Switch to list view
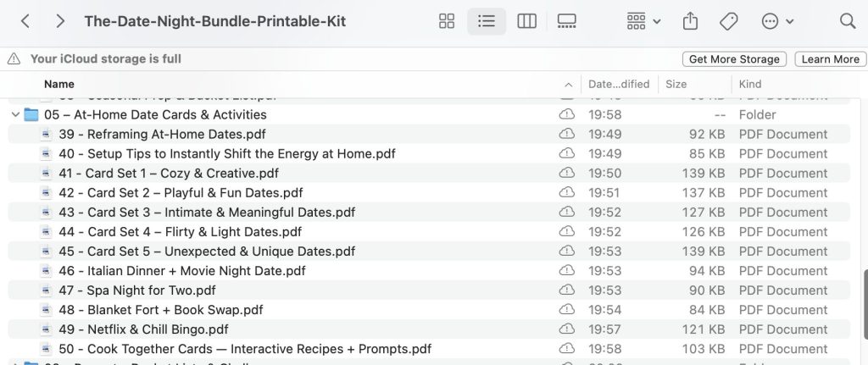The width and height of the screenshot is (868, 365). tap(487, 22)
